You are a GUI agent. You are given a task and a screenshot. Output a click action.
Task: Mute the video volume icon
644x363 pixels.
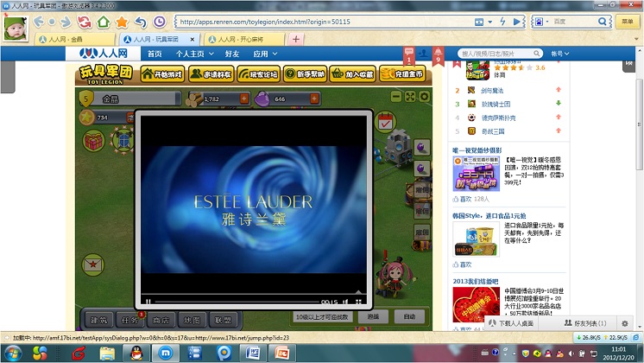[x=346, y=302]
